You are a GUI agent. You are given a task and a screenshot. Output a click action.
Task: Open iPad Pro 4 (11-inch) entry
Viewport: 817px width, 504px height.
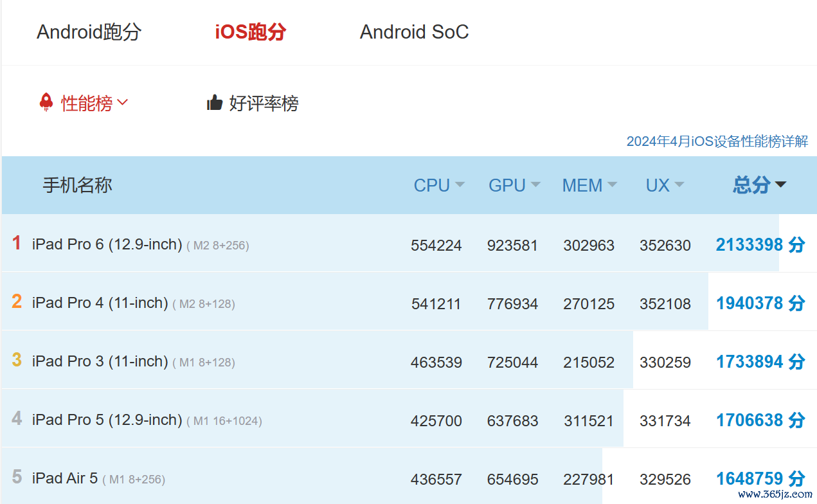(x=100, y=303)
